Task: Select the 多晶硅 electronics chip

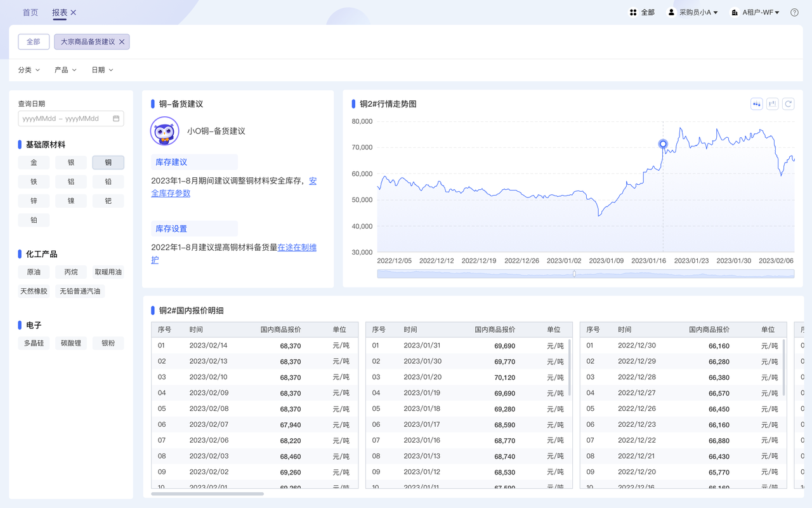Action: tap(34, 343)
